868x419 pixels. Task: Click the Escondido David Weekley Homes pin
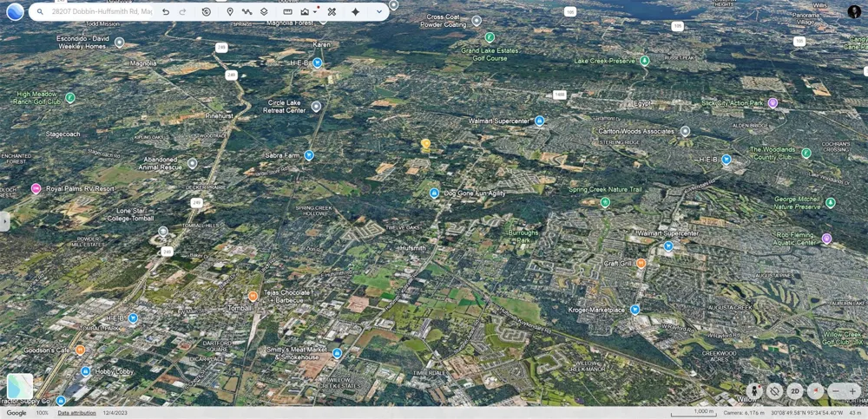pos(119,42)
